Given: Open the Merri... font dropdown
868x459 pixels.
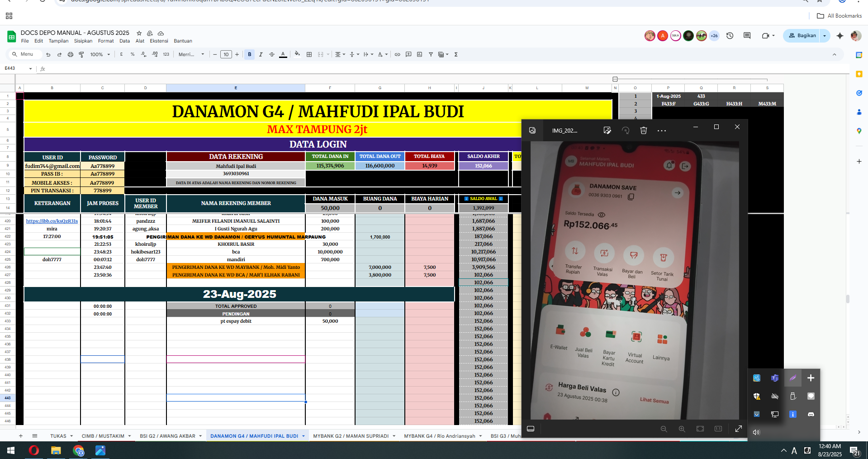Looking at the screenshot, I should tap(191, 54).
